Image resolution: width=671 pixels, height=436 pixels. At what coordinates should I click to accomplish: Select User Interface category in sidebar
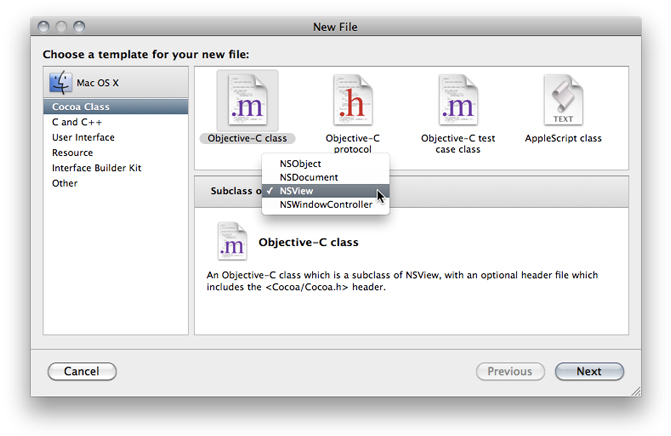(83, 138)
